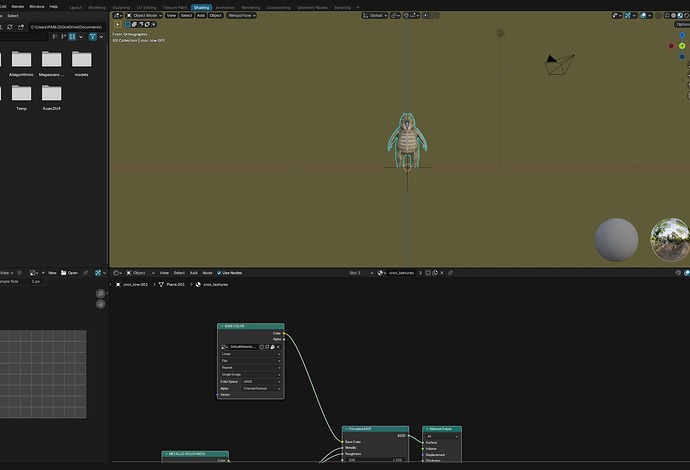690x470 pixels.
Task: Click the pan hand icon in image editor
Action: click(100, 304)
